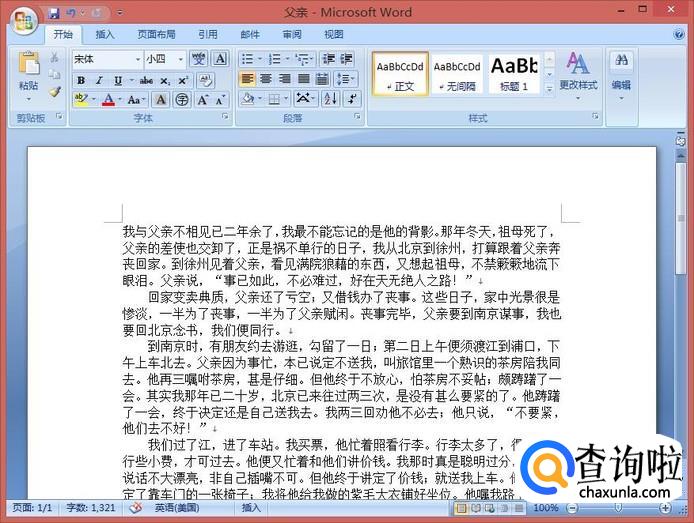The image size is (694, 523).
Task: Switch to the 开始 ribbon tab
Action: pyautogui.click(x=63, y=34)
